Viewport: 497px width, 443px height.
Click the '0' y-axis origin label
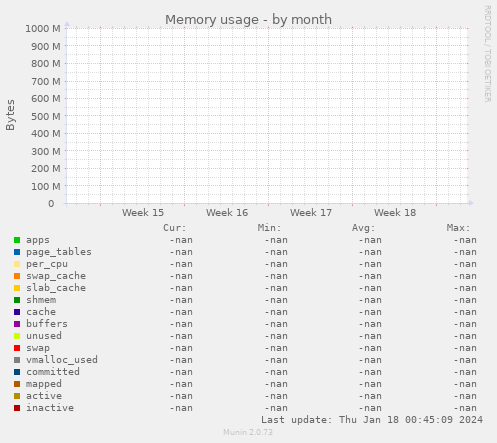point(51,204)
